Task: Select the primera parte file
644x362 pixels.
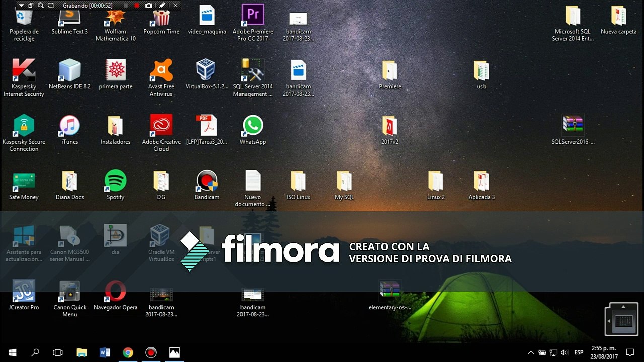Action: 115,75
